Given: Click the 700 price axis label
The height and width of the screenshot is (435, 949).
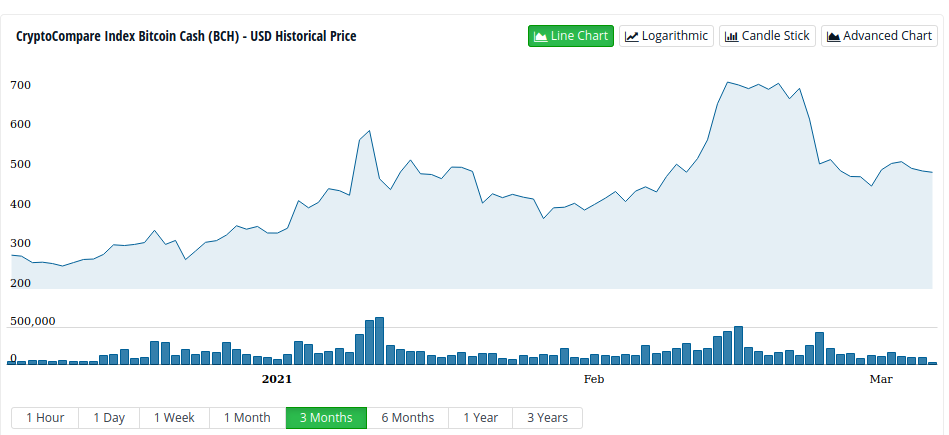Looking at the screenshot, I should (x=21, y=85).
